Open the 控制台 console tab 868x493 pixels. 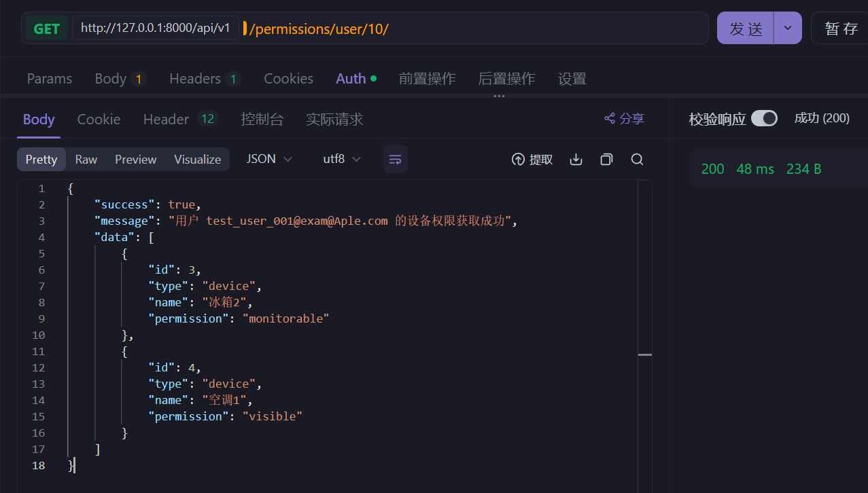click(x=262, y=120)
